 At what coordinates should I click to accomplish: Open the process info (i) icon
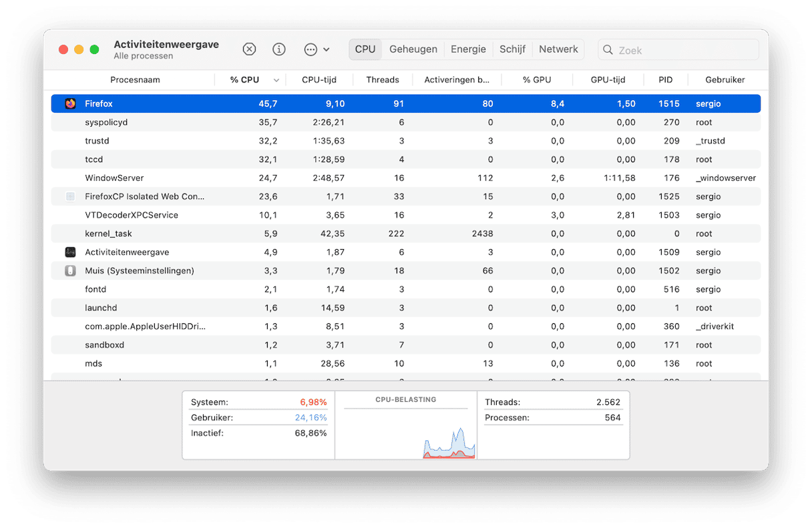279,49
